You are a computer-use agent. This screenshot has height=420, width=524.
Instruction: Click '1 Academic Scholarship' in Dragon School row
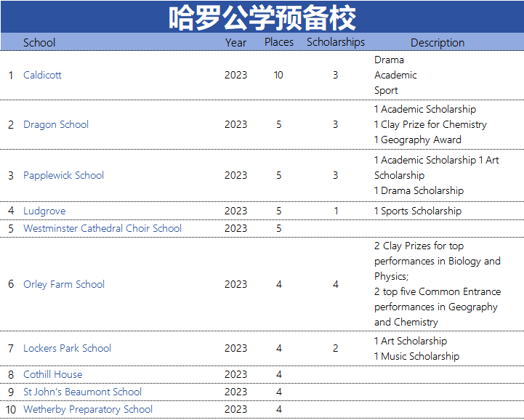point(425,110)
